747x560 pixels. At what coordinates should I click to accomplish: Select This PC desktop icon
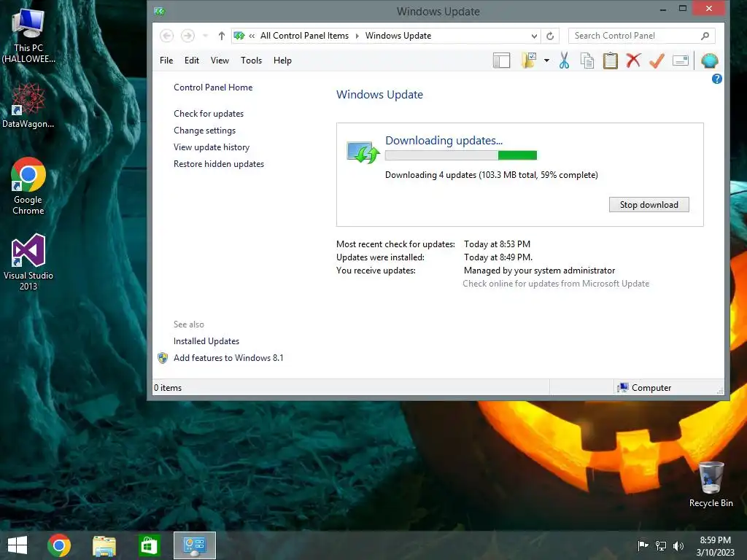(x=28, y=36)
